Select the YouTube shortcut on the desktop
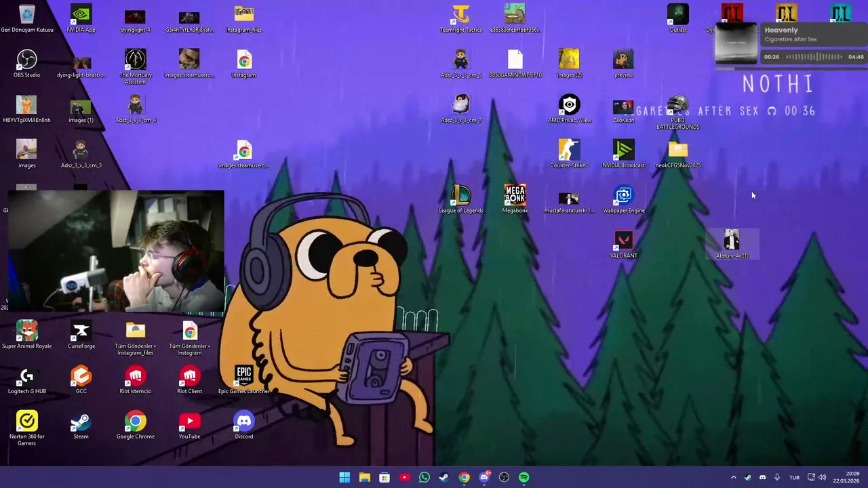The image size is (868, 488). pyautogui.click(x=189, y=425)
